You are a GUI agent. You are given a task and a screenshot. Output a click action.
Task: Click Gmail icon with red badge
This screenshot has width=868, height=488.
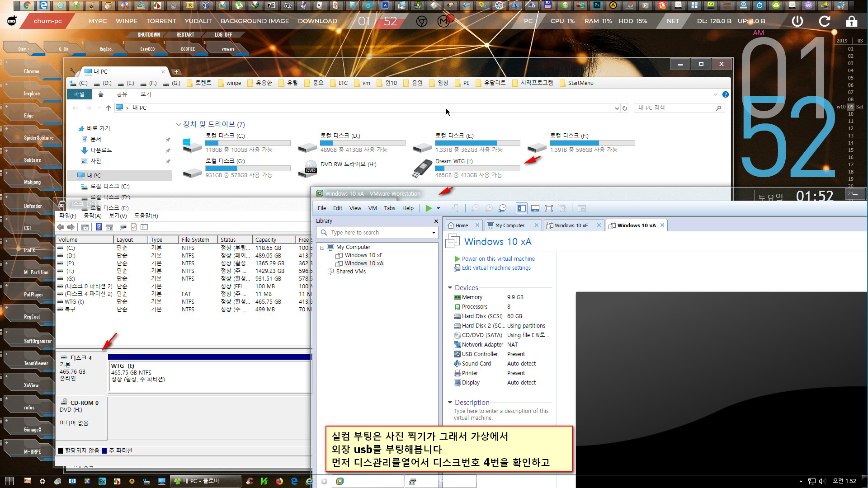[x=444, y=21]
